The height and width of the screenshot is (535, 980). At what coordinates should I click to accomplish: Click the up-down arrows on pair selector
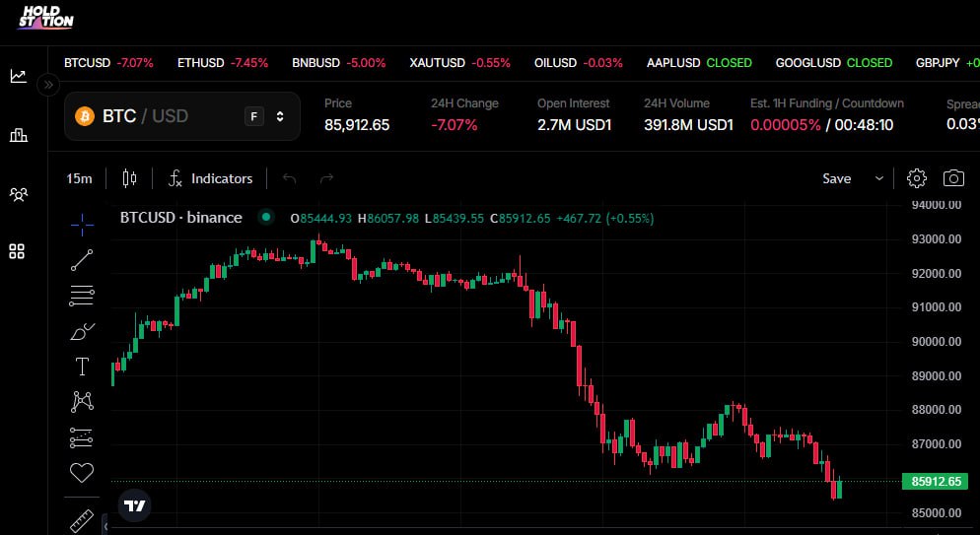pos(280,116)
